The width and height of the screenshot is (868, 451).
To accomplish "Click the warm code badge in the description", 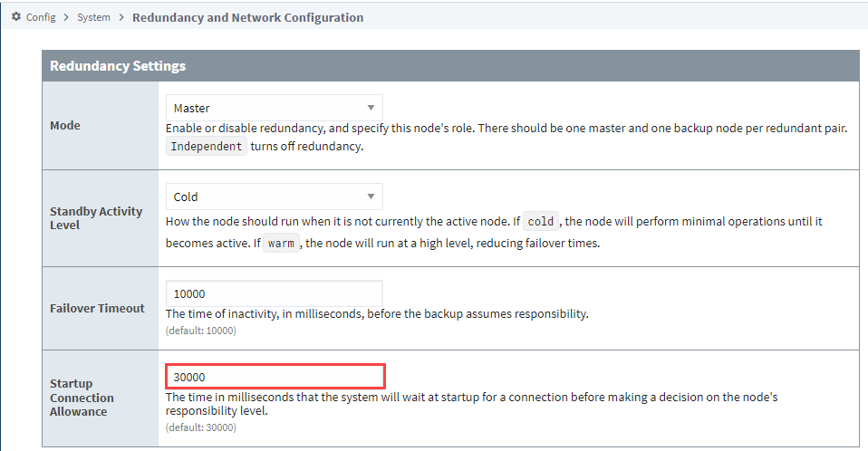I will click(281, 244).
